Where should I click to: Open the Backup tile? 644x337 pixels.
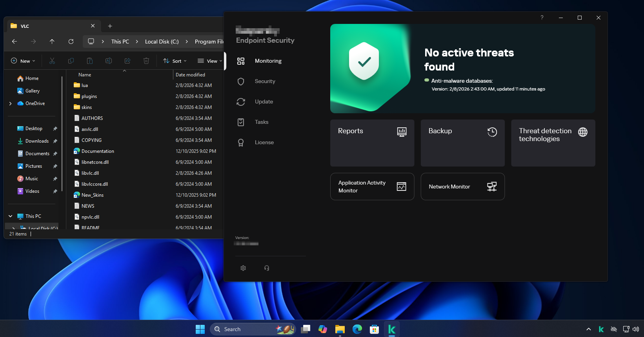pos(463,143)
